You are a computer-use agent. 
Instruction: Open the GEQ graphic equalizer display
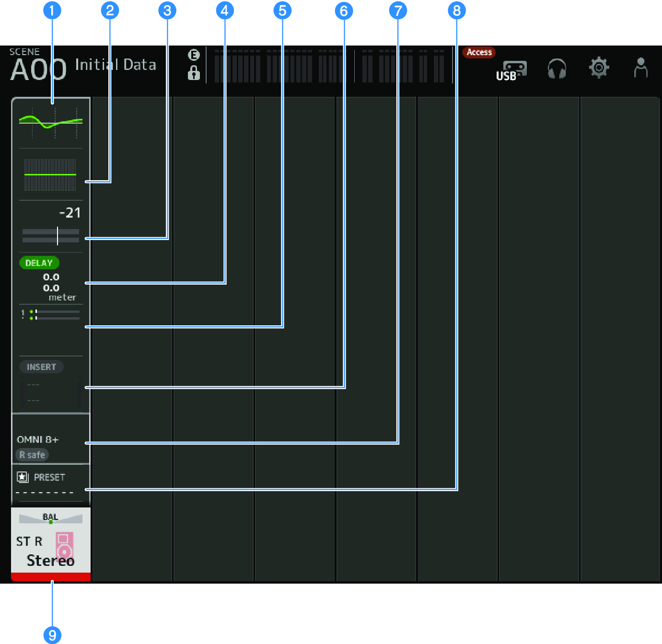[x=50, y=174]
